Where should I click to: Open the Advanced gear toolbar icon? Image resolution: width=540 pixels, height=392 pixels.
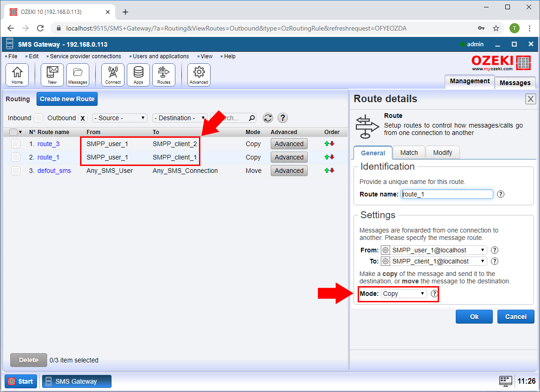(199, 75)
